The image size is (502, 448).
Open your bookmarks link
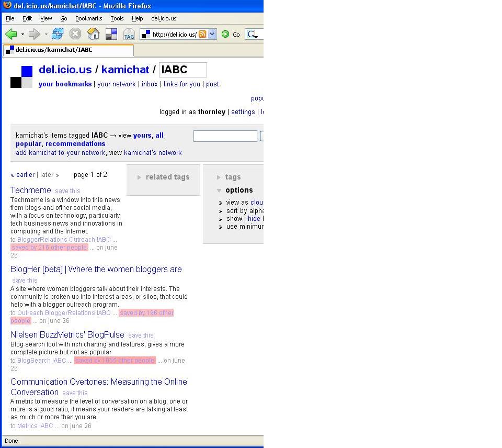65,84
